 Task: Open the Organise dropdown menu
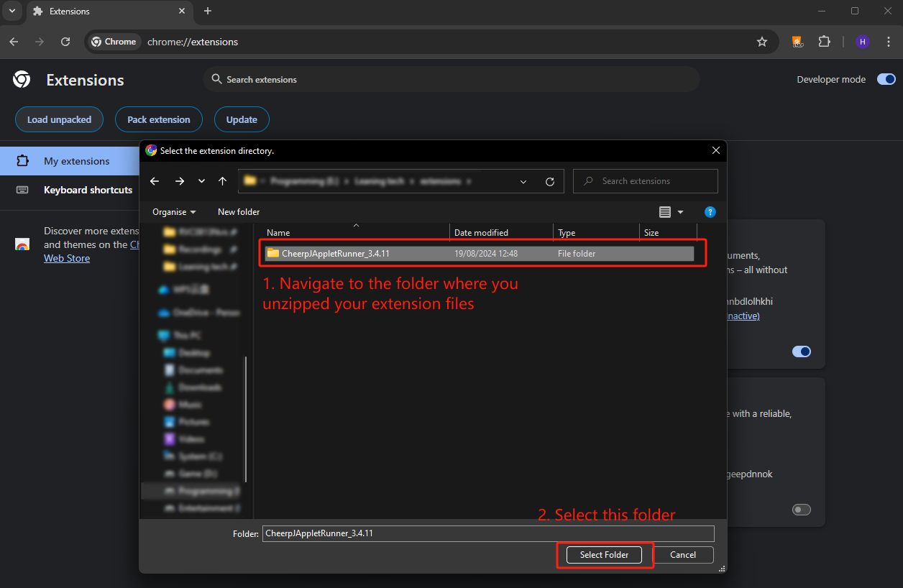coord(174,212)
